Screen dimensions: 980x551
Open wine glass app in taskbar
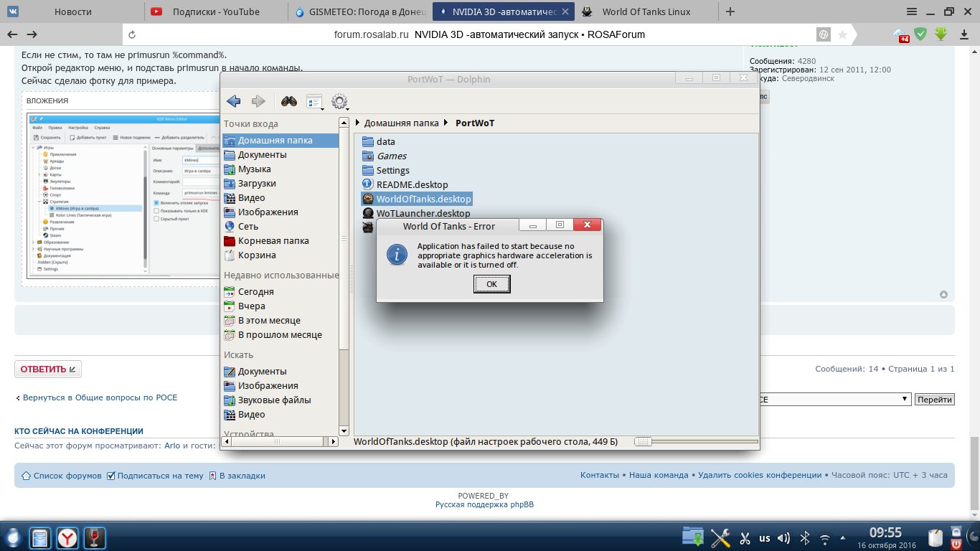[95, 537]
